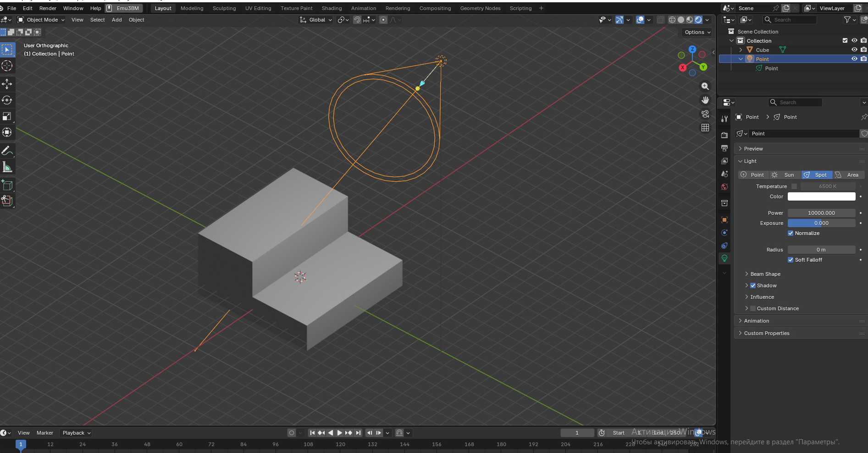Open the Render menu
This screenshot has height=453, width=868.
(48, 8)
